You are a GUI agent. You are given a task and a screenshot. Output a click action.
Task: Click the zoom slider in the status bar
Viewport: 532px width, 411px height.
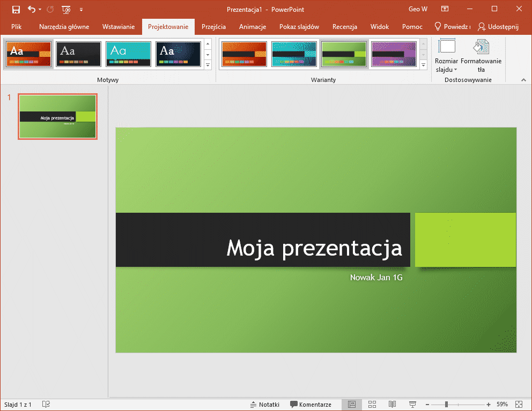(x=446, y=405)
